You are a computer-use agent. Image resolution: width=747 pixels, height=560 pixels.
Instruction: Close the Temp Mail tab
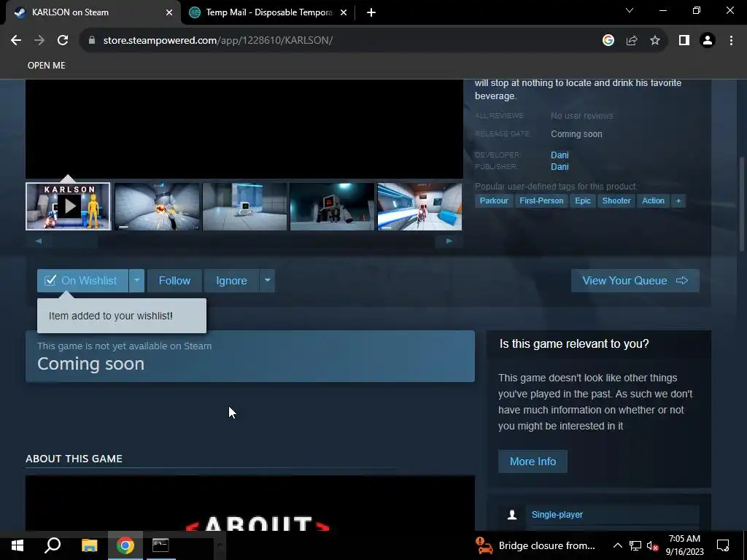coord(344,12)
